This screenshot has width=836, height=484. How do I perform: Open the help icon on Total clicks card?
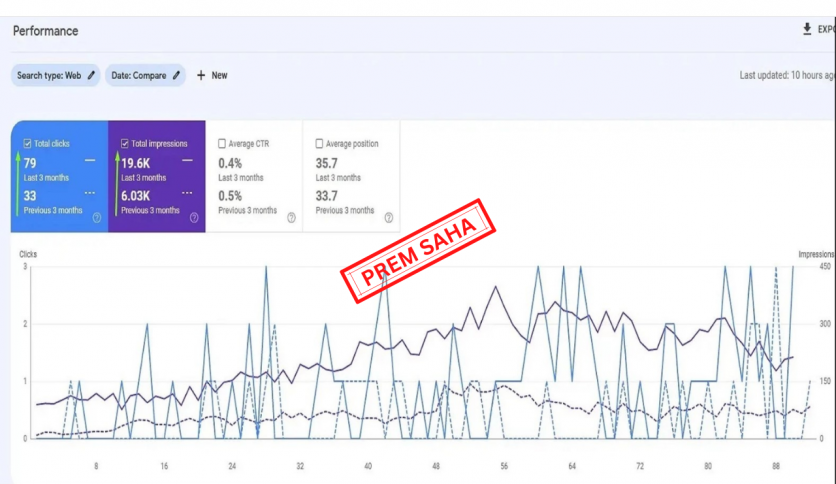(x=97, y=217)
